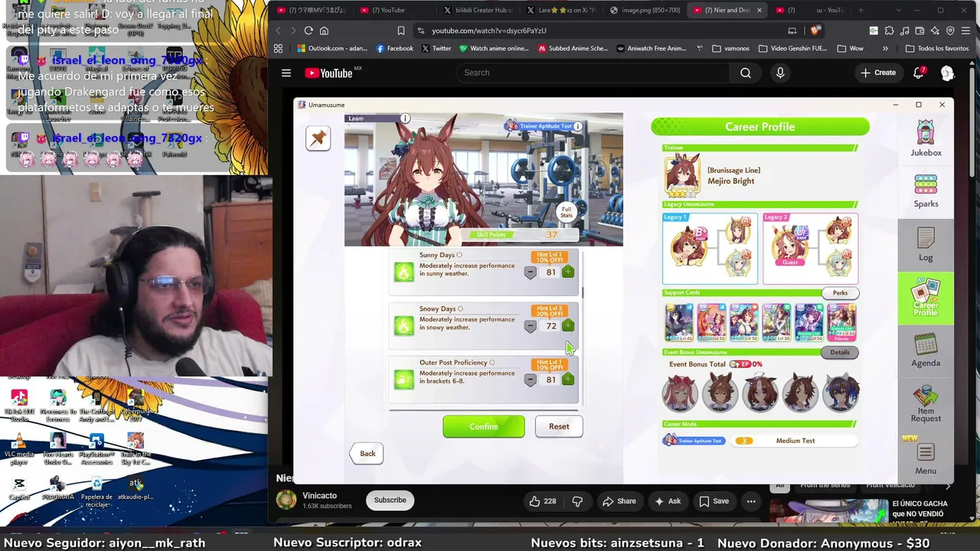Click the info icon beside Learn label

coord(405,118)
